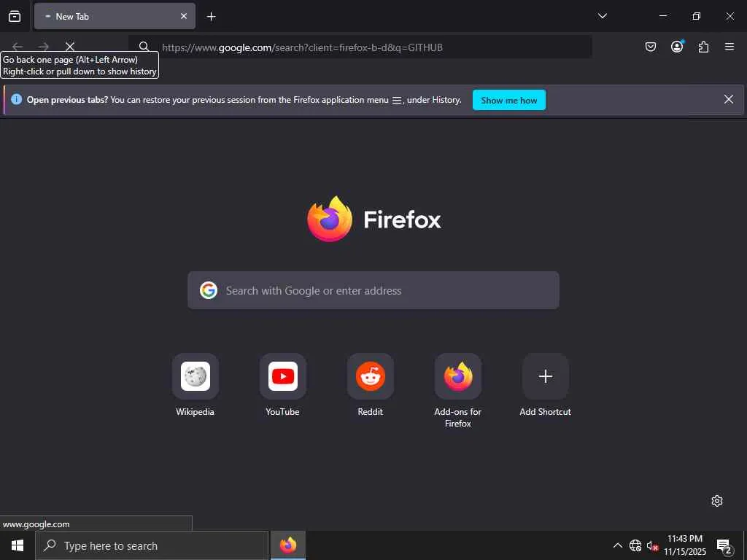Click the Wikipedia label text
Image resolution: width=747 pixels, height=560 pixels.
tap(195, 412)
